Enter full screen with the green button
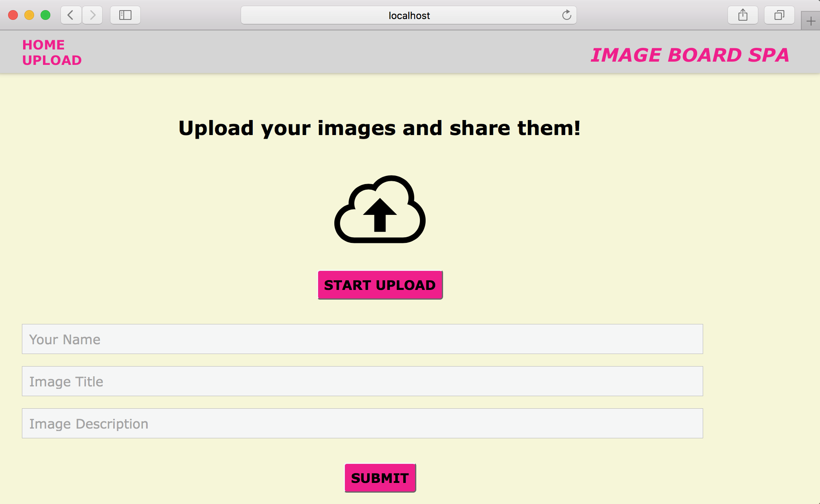This screenshot has width=820, height=504. [45, 15]
